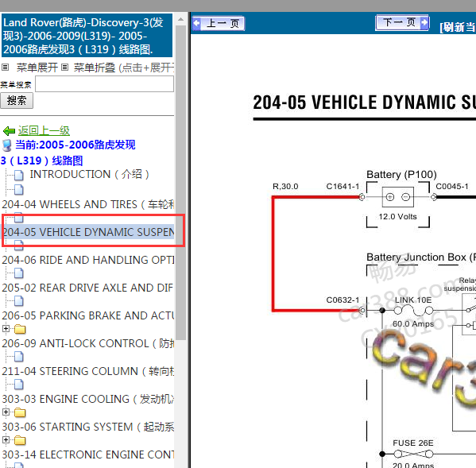The image size is (476, 468).
Task: Click the 上一页 previous page button
Action: (x=219, y=23)
